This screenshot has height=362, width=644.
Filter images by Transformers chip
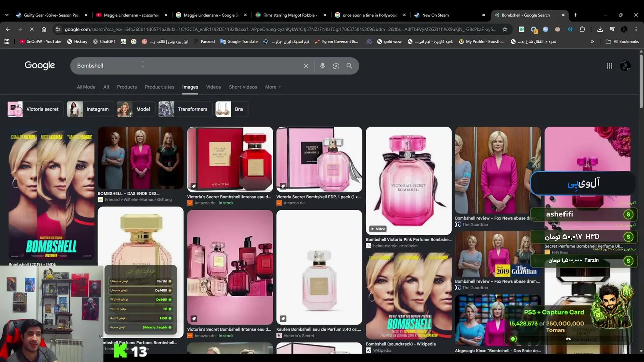(x=185, y=109)
